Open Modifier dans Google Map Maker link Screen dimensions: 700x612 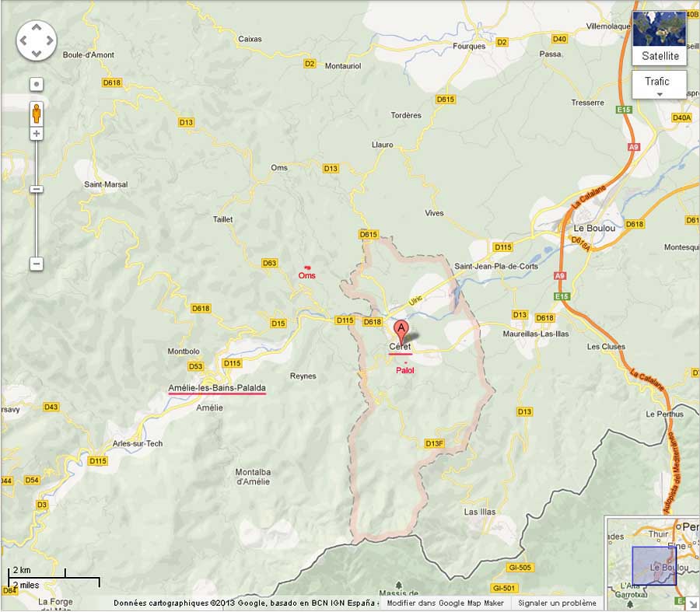(445, 603)
